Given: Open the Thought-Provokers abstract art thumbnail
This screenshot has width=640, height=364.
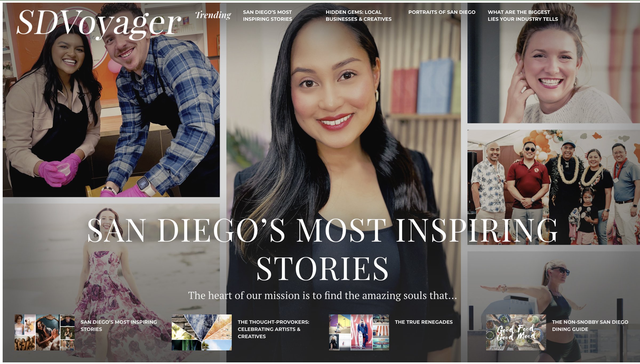Looking at the screenshot, I should (x=202, y=332).
